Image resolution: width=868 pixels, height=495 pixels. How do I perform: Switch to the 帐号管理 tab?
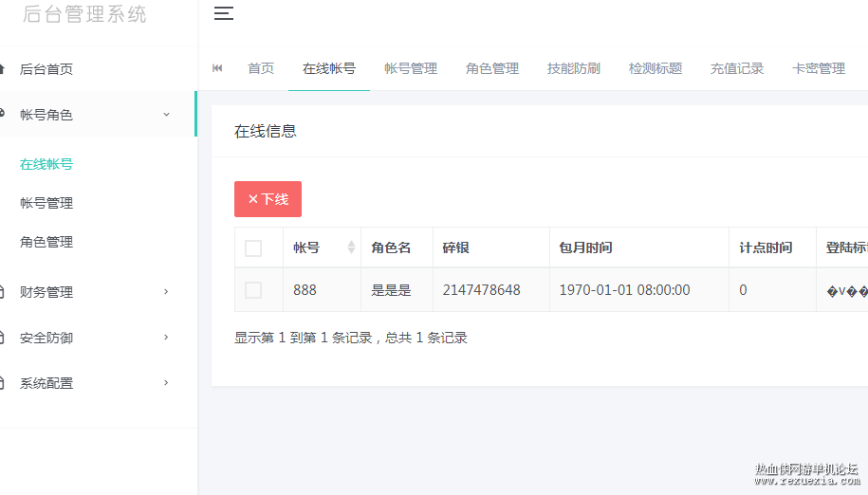click(411, 68)
